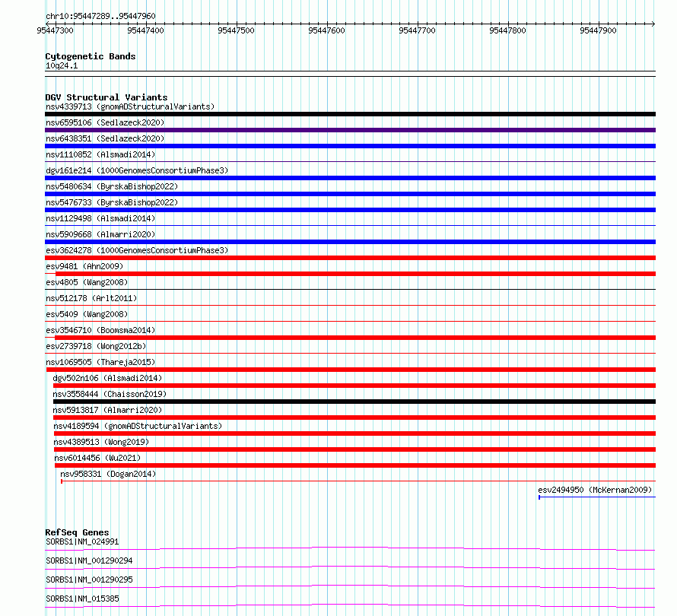This screenshot has height=616, width=677.
Task: Click the blue bar for nsv5909668
Action: (350, 242)
